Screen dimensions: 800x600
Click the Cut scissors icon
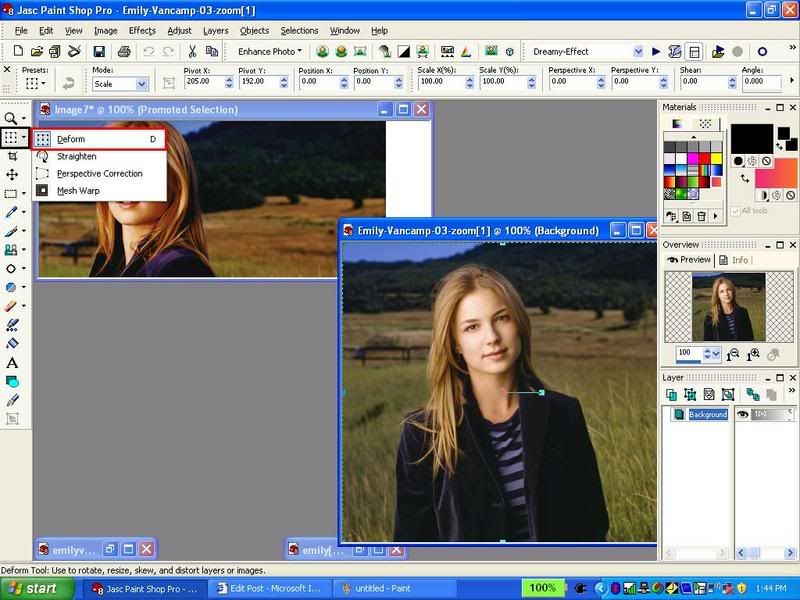pos(190,51)
